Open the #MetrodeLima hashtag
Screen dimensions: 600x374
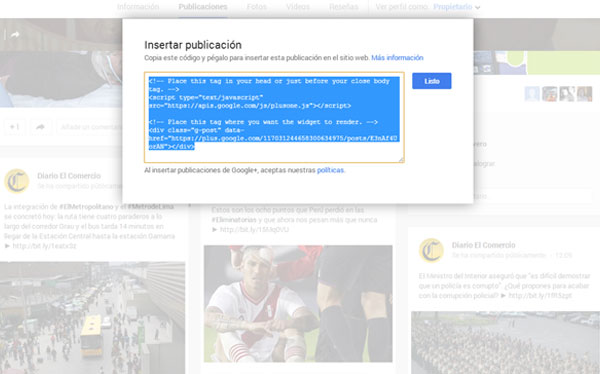pos(150,207)
